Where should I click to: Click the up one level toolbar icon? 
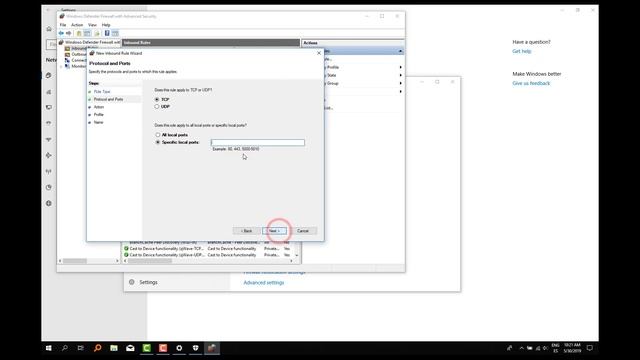(79, 33)
